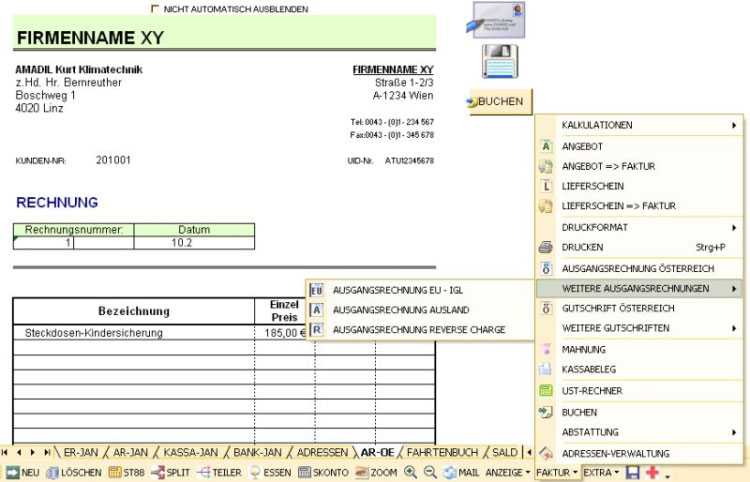Image resolution: width=750 pixels, height=482 pixels.
Task: Click the NEU toolbar button
Action: [x=21, y=472]
